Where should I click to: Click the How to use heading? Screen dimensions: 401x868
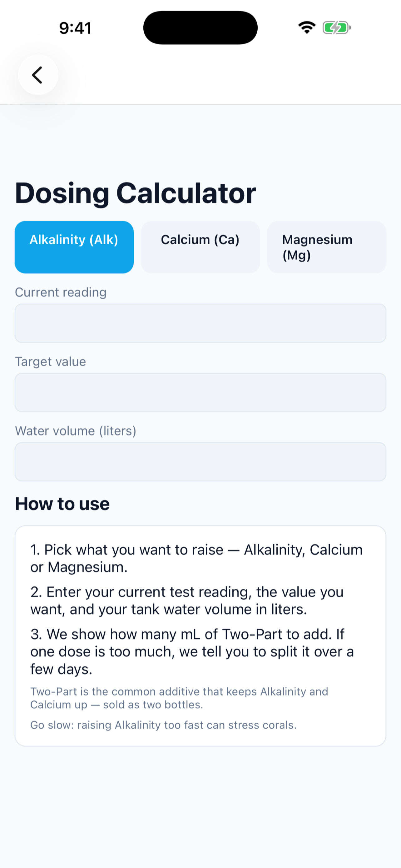(62, 504)
